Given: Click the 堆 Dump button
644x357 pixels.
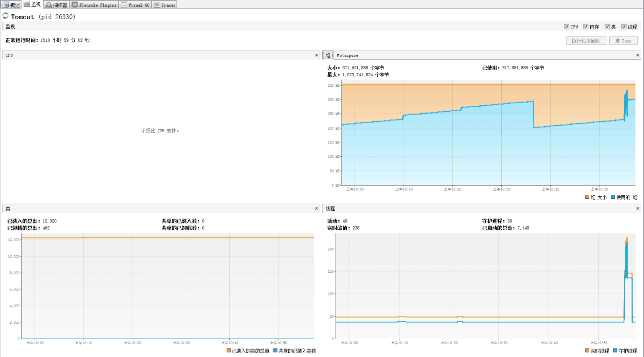Looking at the screenshot, I should point(623,41).
